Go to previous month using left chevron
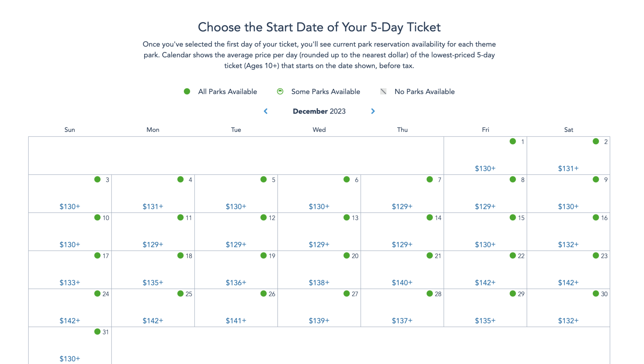 coord(266,111)
